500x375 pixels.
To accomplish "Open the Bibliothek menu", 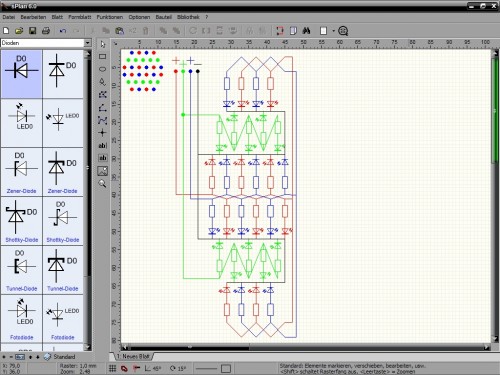I will [x=188, y=17].
